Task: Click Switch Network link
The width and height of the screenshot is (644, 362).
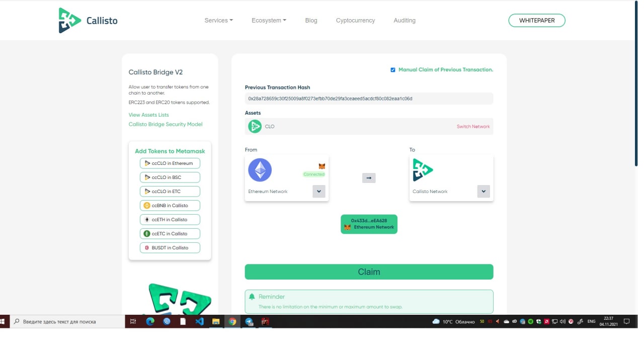Action: pos(473,127)
